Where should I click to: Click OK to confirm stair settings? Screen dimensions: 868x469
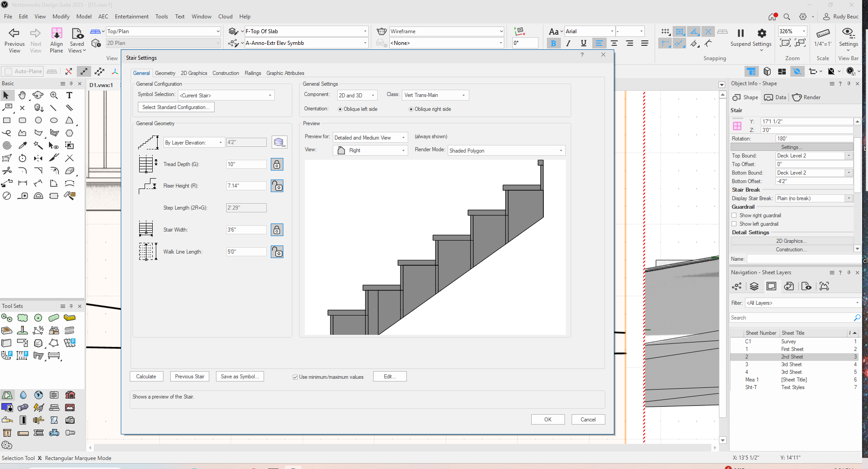click(548, 420)
